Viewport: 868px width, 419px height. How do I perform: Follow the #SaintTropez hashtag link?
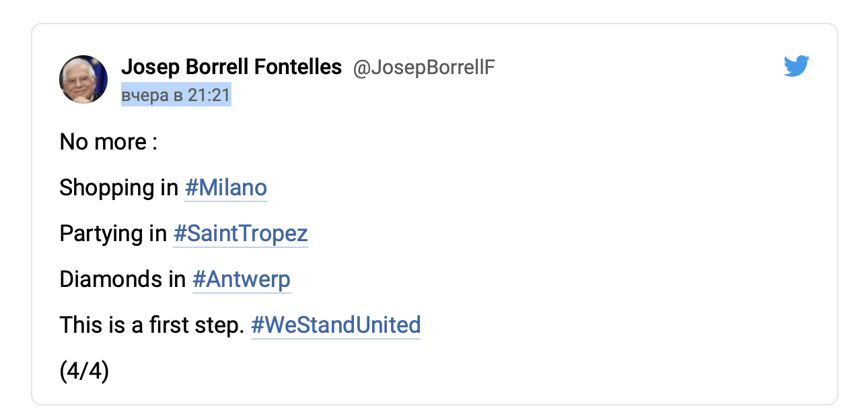click(x=240, y=234)
